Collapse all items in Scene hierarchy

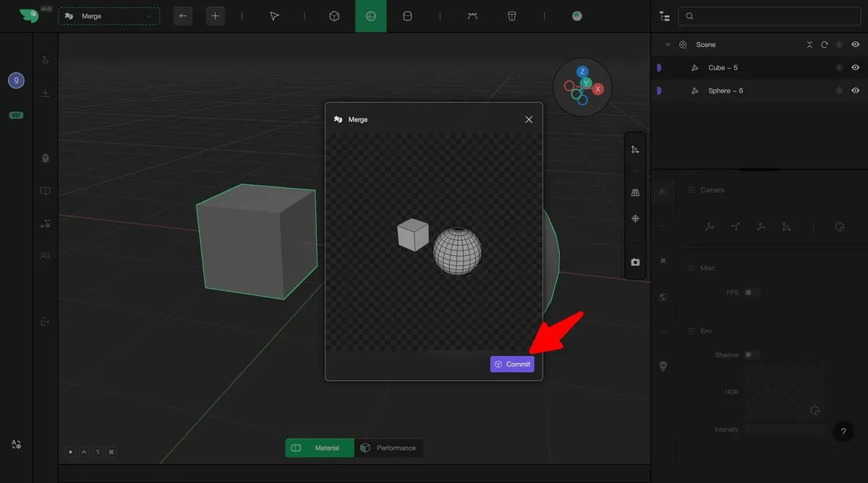[x=809, y=45]
